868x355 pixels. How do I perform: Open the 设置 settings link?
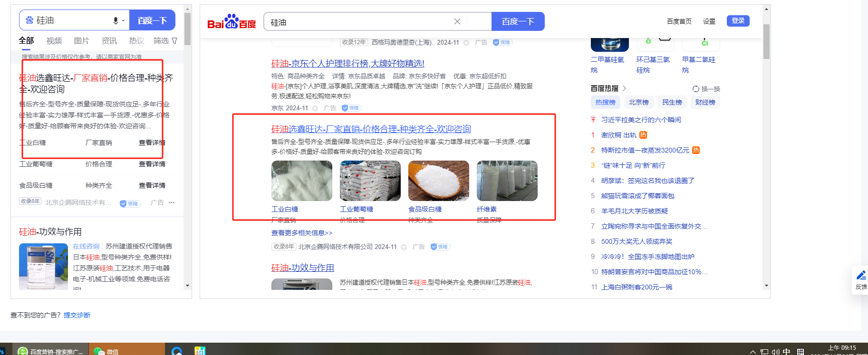(x=709, y=21)
